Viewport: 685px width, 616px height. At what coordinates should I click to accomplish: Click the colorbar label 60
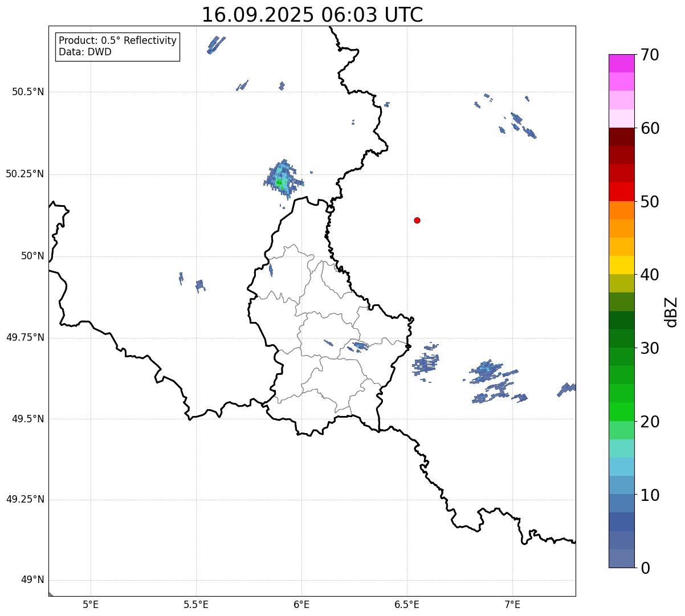point(650,128)
